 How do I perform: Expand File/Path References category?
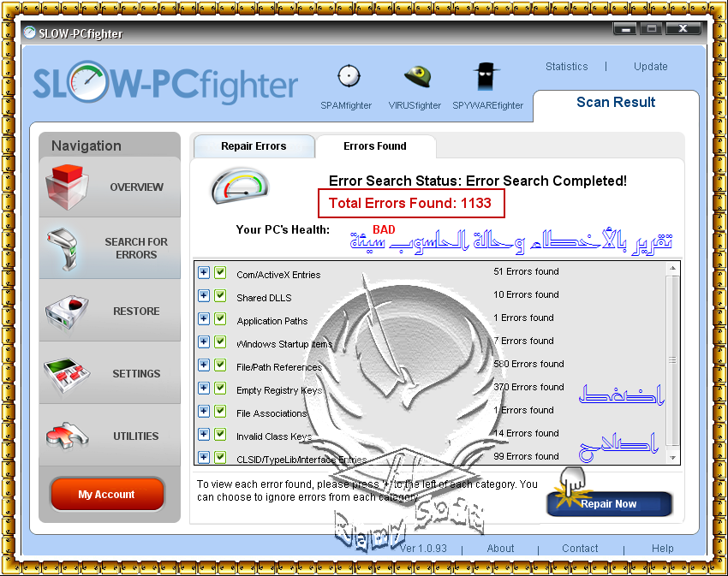click(203, 365)
